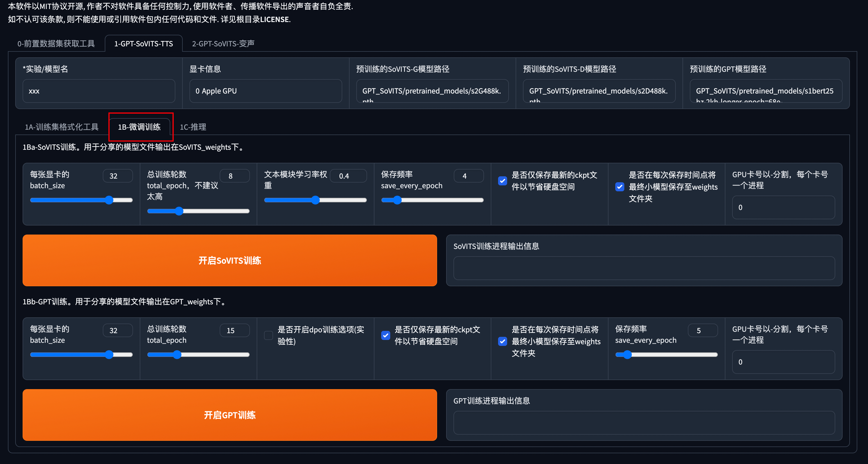
Task: Click the 文本模块学习率权重 slider
Action: point(315,200)
